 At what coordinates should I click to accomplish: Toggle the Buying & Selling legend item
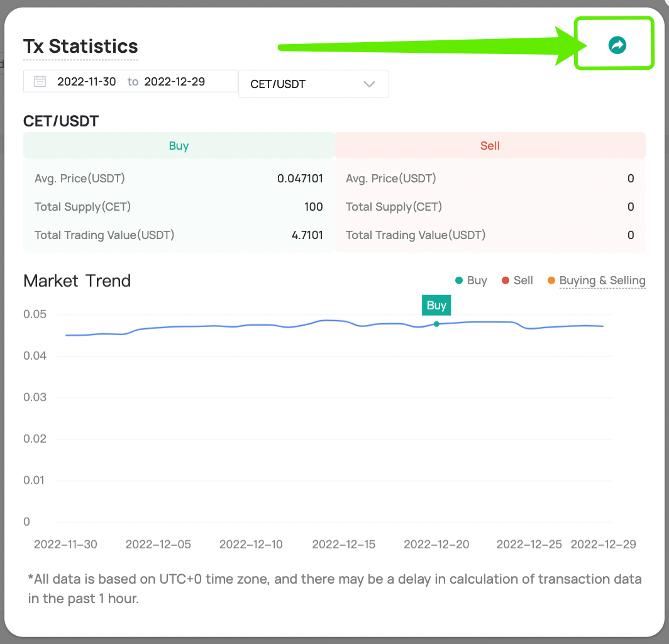click(x=596, y=280)
